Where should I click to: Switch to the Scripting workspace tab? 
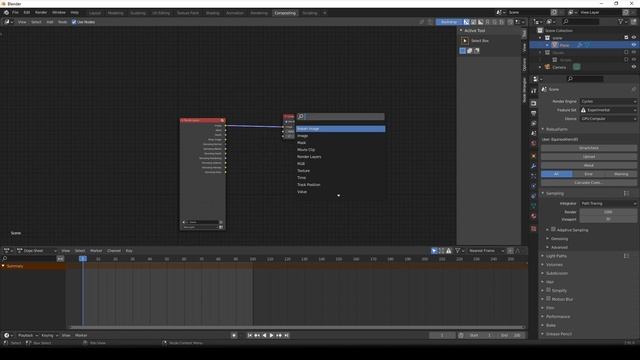point(309,13)
